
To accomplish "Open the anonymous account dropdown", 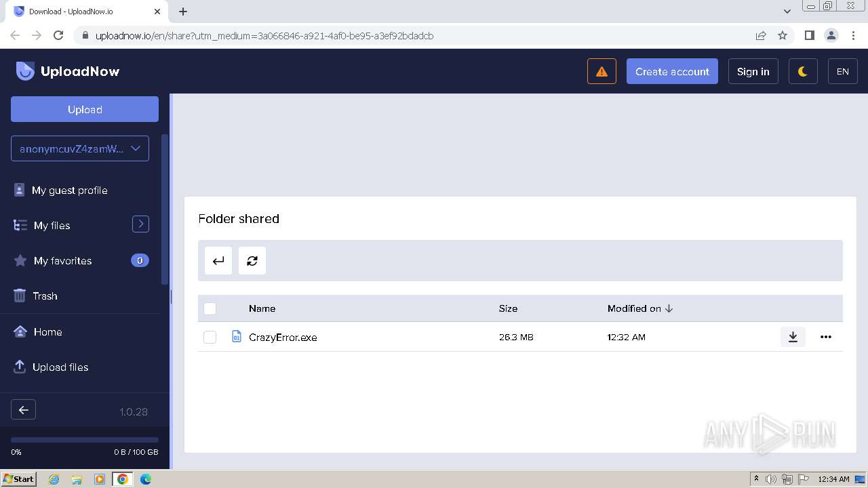I will (80, 148).
